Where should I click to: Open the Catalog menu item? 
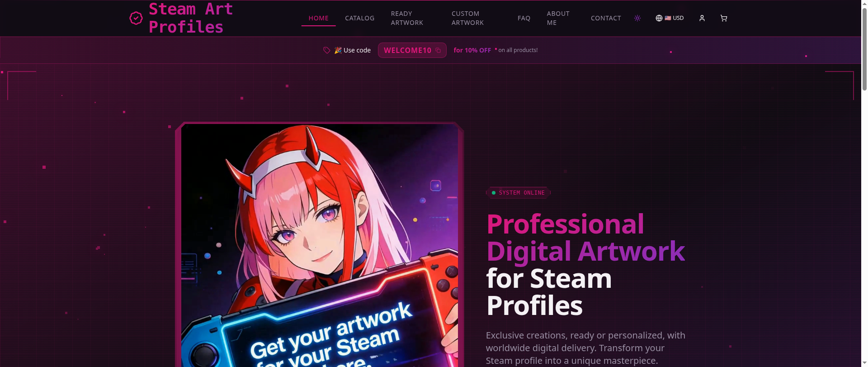pos(359,18)
